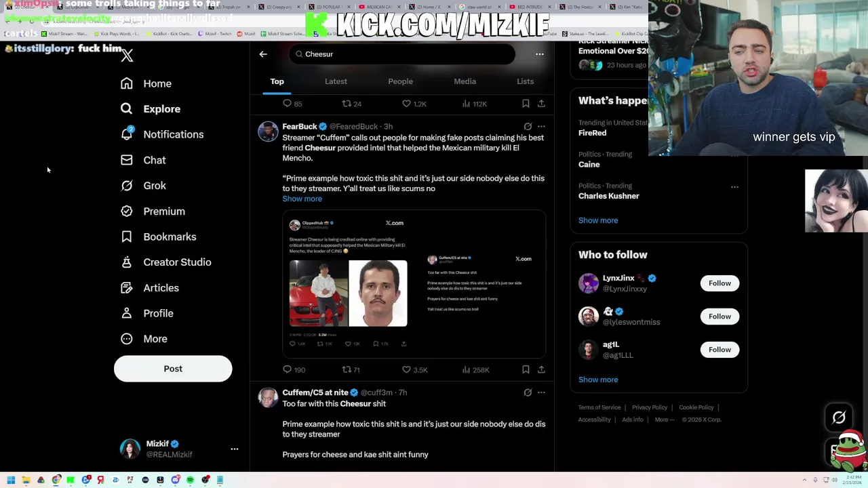Open Privacy Policy link
This screenshot has height=488, width=868.
pos(650,407)
